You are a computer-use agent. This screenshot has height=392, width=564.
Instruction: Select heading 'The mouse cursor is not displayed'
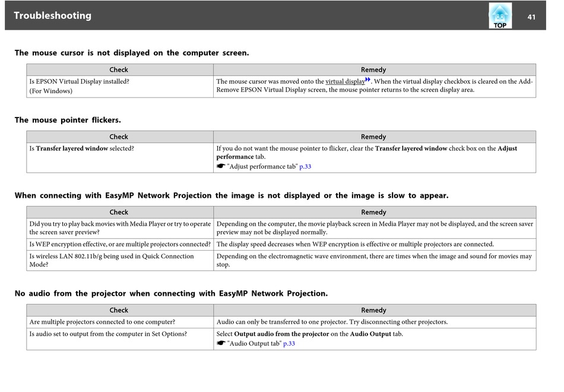click(132, 53)
